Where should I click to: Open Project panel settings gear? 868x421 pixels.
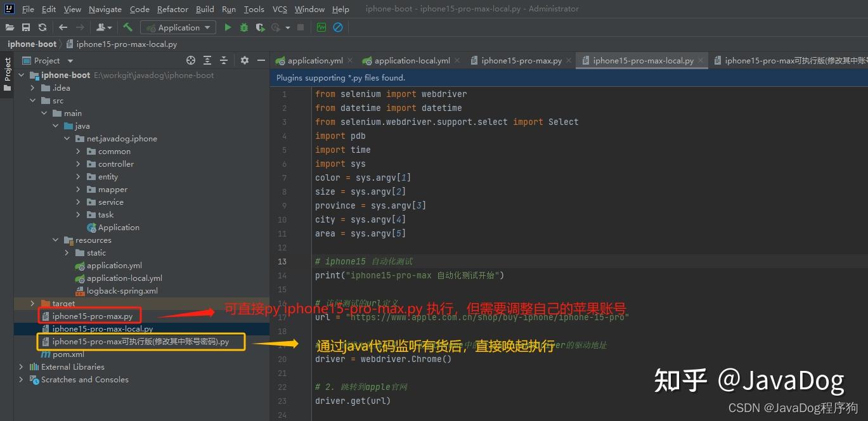pos(245,60)
